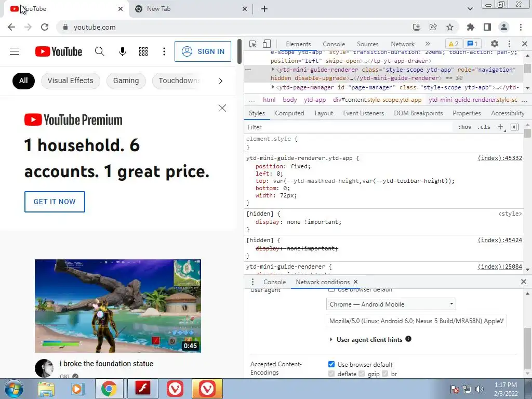Switch to DevTools Sources tab
This screenshot has height=399, width=532.
pyautogui.click(x=367, y=44)
